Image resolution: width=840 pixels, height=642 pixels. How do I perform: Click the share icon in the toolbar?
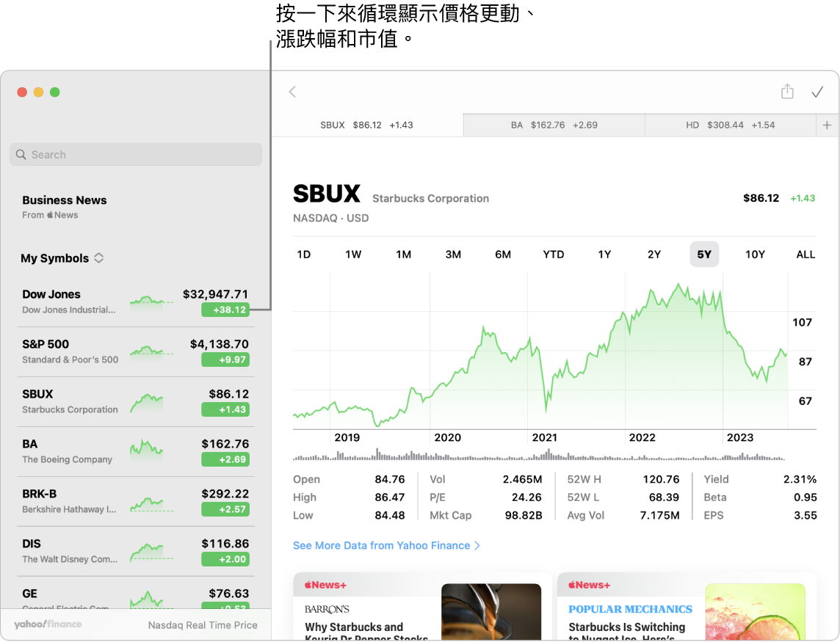point(787,92)
